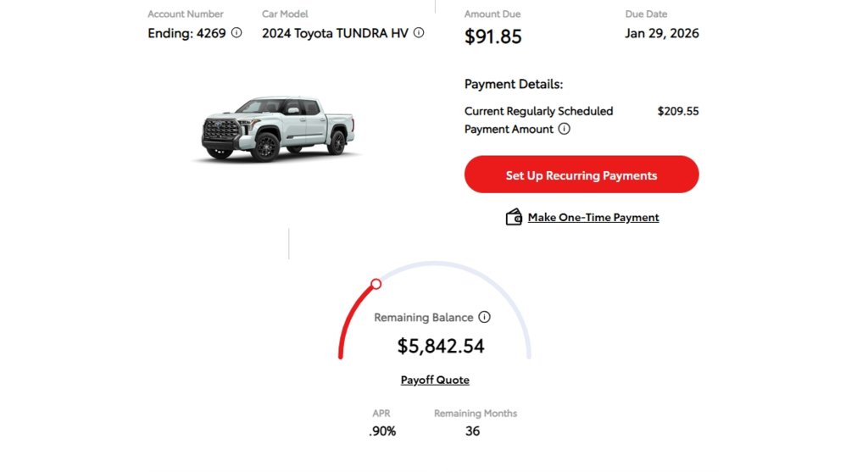Select the white Tundra truck image

pyautogui.click(x=277, y=128)
